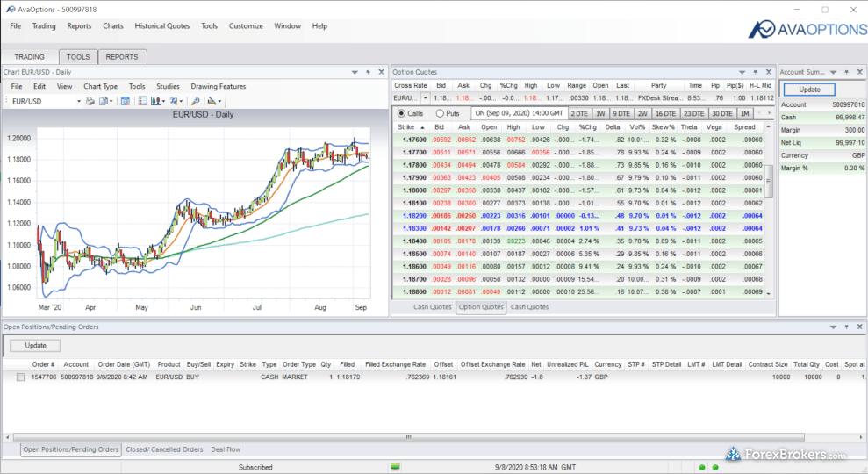Click the chart search/find icon

(196, 101)
